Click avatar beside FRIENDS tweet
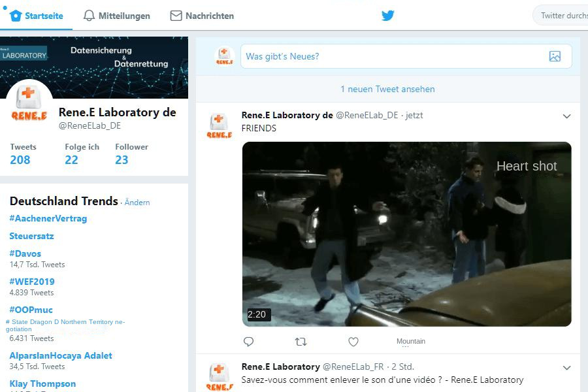Viewport: 588px width, 392px height. 220,126
